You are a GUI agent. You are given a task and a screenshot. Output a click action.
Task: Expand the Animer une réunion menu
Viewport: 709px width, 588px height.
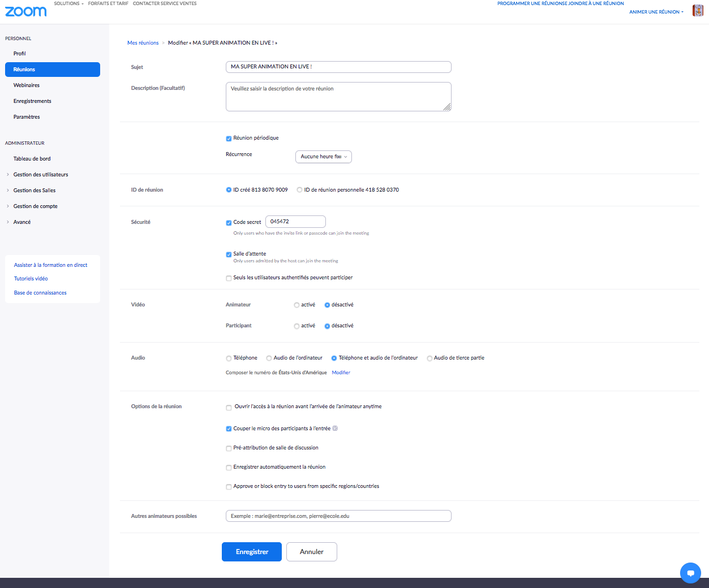click(656, 12)
